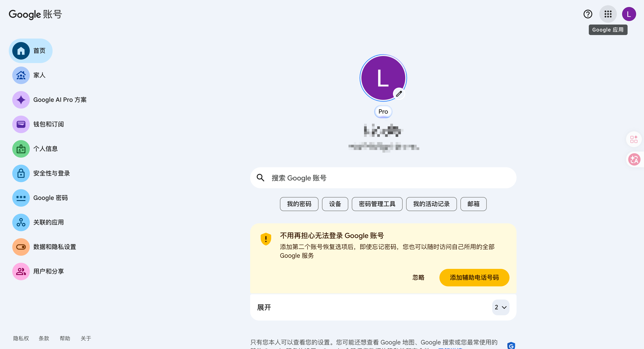Open the 关于 footer link
Image resolution: width=644 pixels, height=349 pixels.
86,338
